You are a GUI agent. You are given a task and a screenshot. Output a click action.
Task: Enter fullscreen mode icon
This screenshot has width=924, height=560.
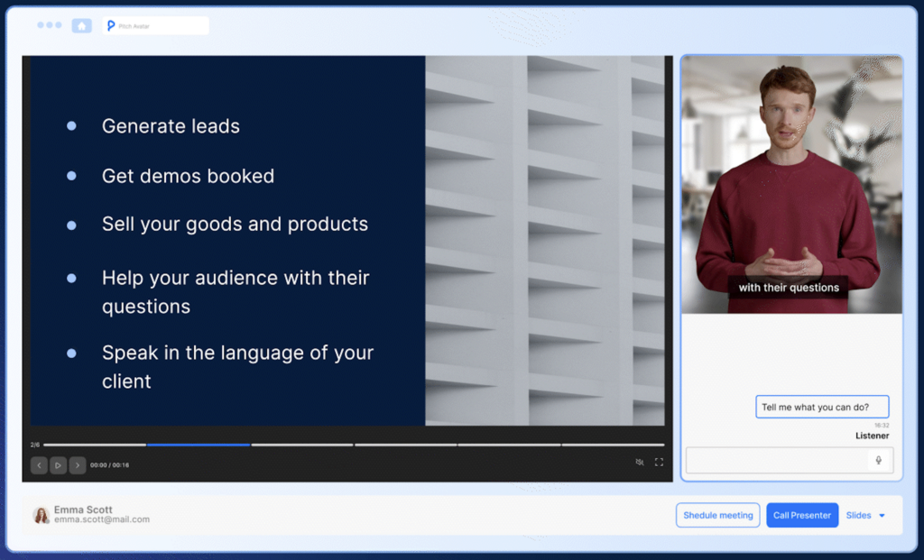[x=659, y=463]
